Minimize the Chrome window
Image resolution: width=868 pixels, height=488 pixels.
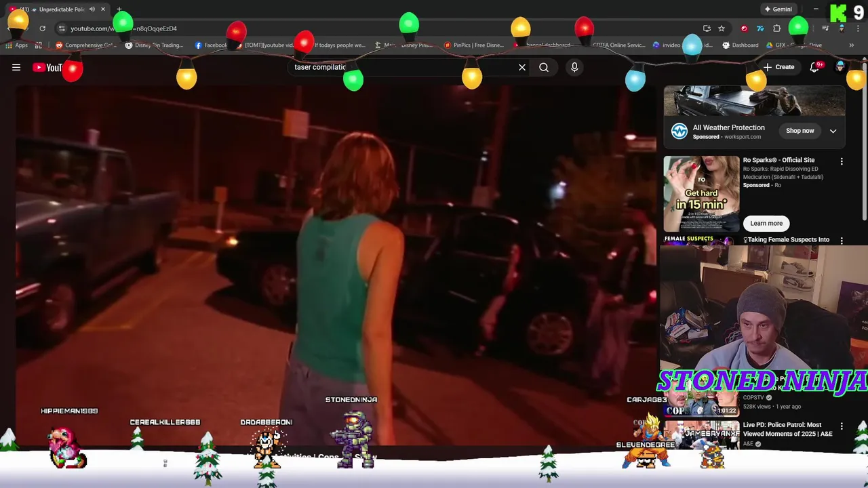(816, 9)
